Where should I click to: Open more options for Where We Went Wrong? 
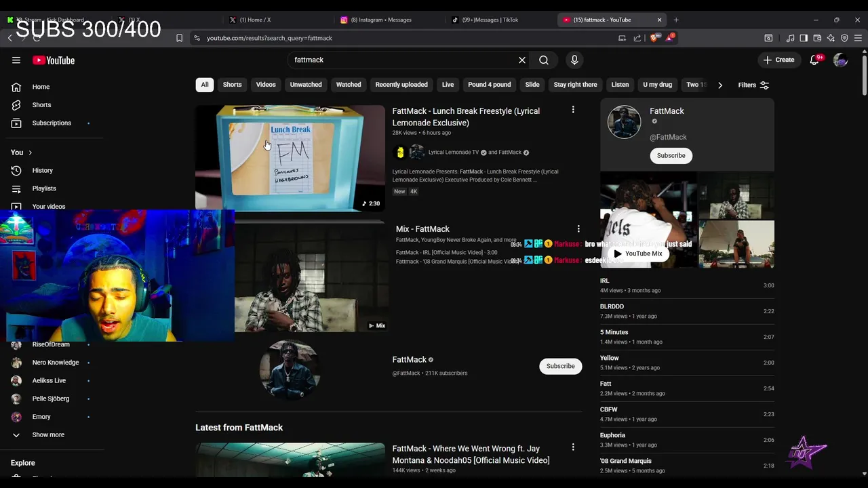[x=573, y=447]
